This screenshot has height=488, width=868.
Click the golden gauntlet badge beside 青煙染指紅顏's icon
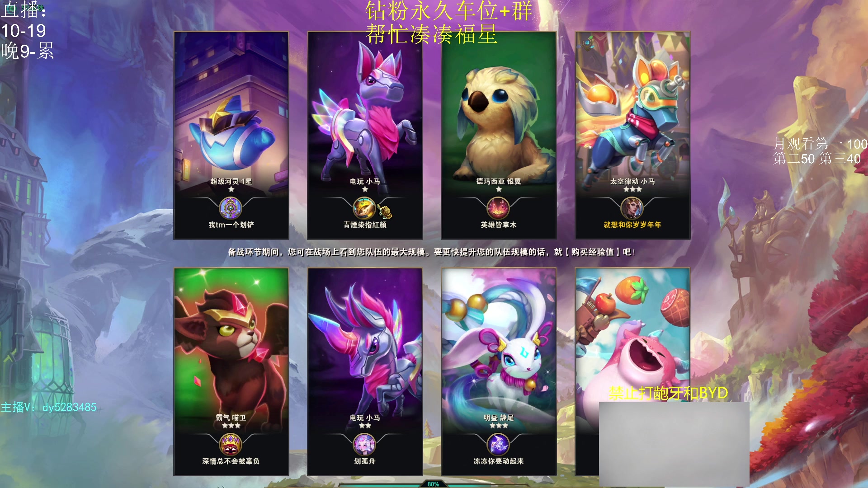pyautogui.click(x=385, y=211)
